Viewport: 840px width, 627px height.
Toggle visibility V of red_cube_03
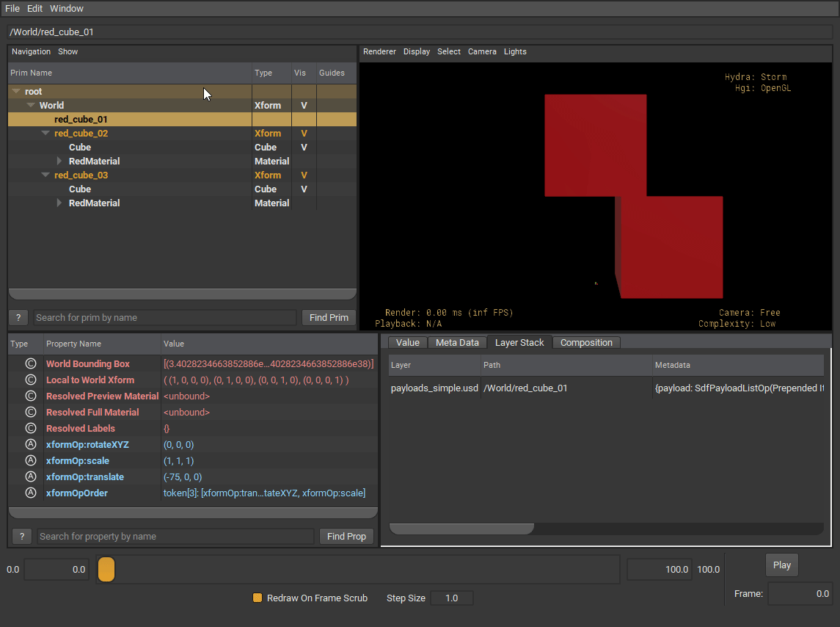point(304,175)
